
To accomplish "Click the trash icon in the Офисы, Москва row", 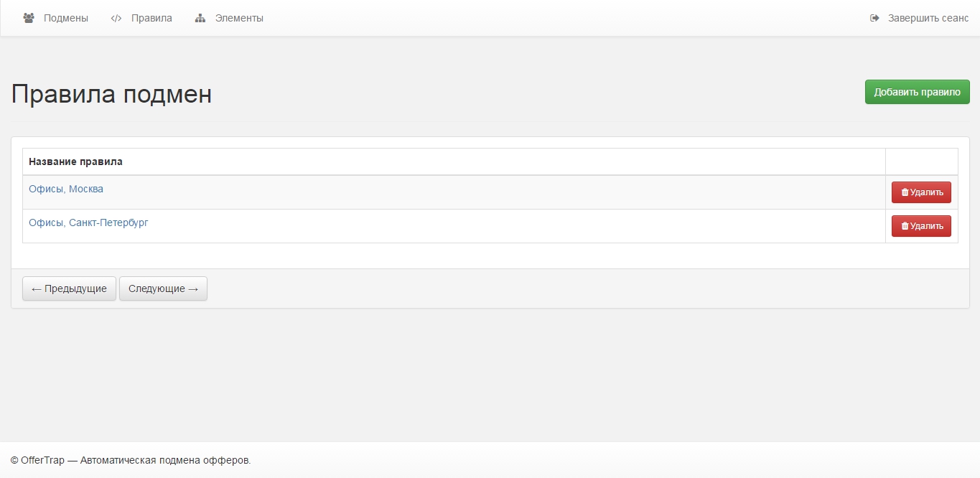I will pos(905,192).
